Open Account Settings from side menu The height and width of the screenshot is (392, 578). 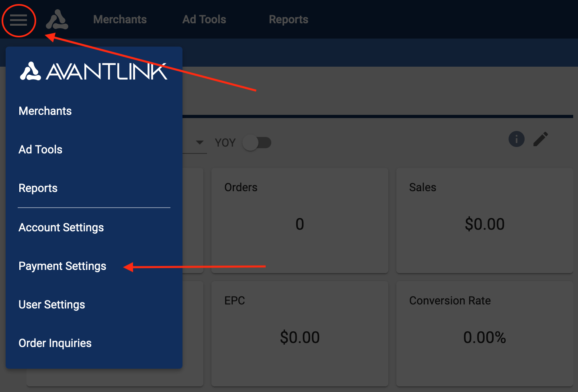point(61,227)
